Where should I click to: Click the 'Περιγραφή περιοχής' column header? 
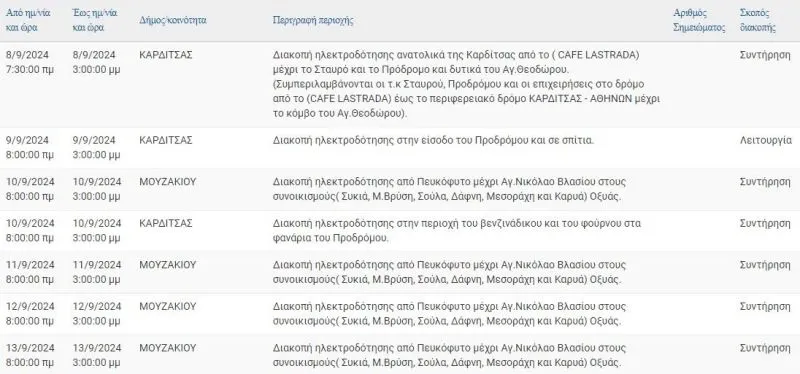point(313,20)
